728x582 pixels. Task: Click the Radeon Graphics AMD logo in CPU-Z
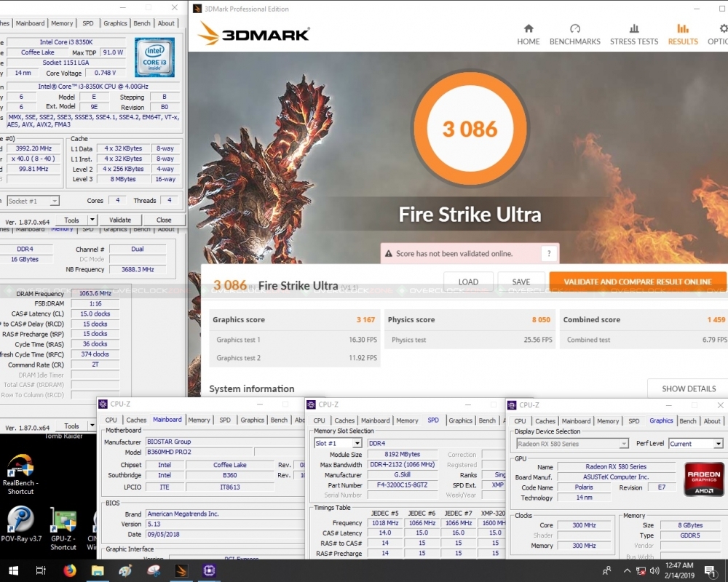704,479
